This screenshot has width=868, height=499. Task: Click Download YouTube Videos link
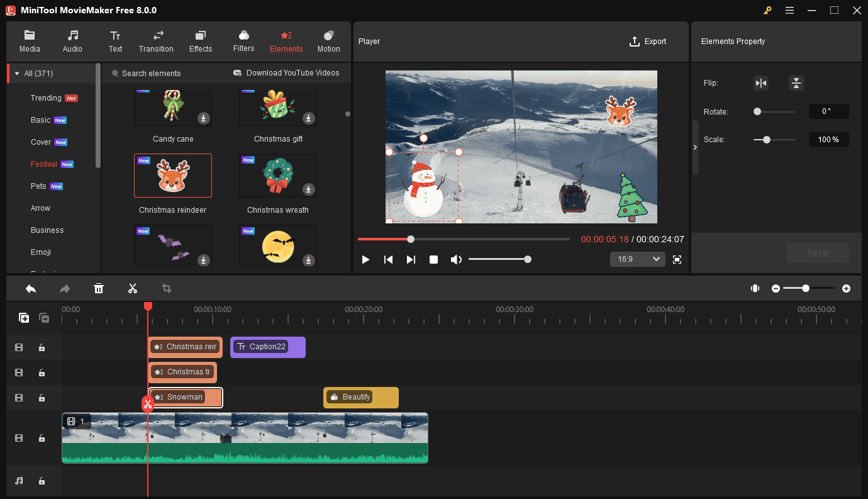pyautogui.click(x=286, y=73)
